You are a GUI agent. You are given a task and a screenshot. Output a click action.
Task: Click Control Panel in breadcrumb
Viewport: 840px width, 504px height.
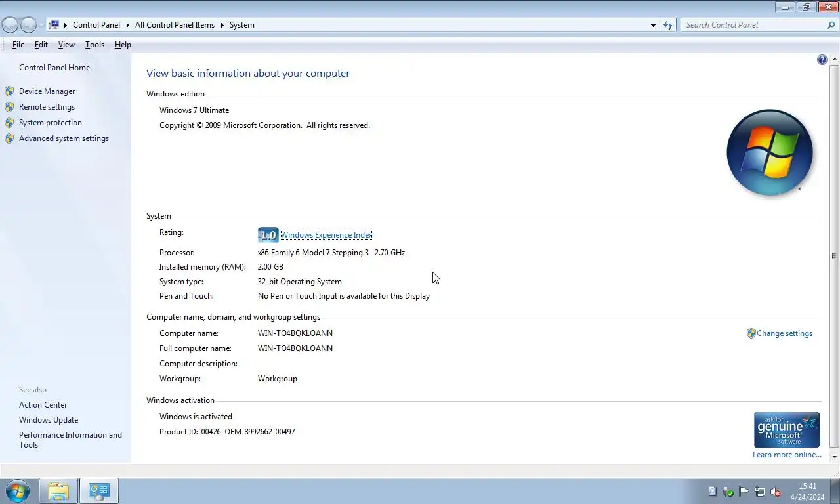tap(96, 25)
